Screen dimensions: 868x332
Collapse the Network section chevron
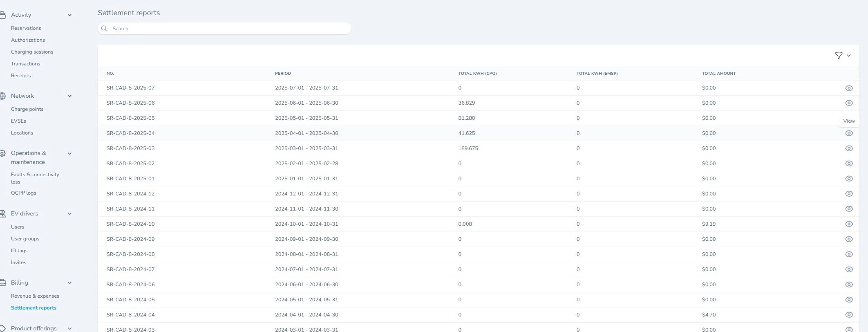tap(69, 96)
